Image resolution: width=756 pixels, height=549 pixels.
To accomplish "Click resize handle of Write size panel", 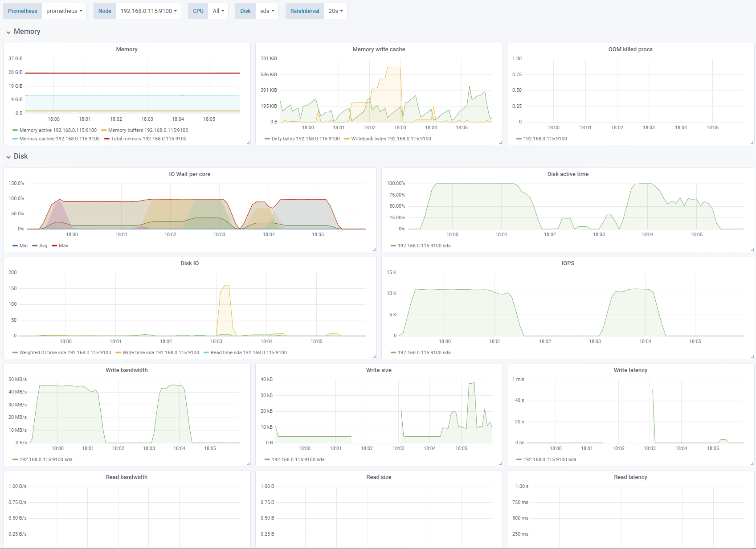I will [500, 463].
